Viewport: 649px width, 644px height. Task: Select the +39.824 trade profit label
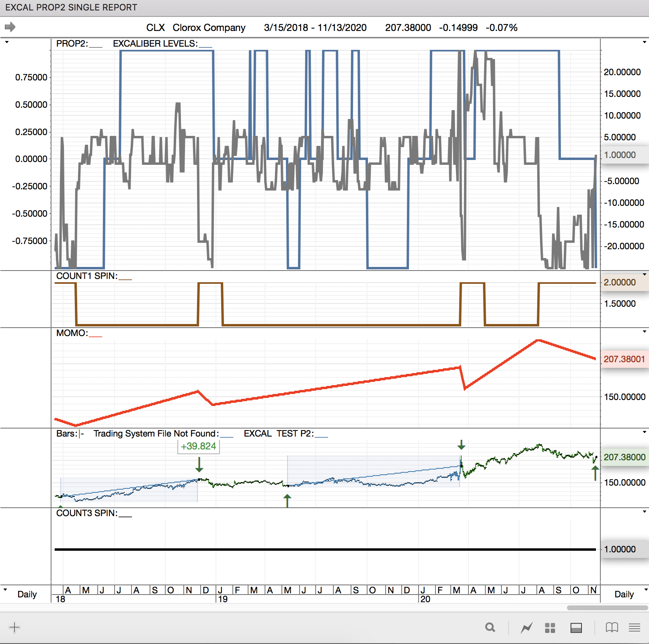click(x=198, y=446)
